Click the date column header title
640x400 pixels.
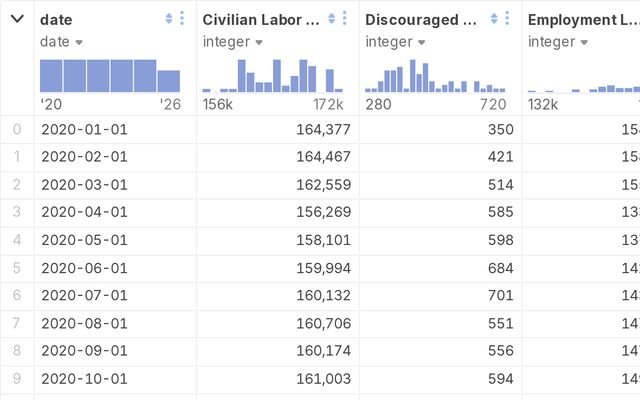click(x=56, y=19)
